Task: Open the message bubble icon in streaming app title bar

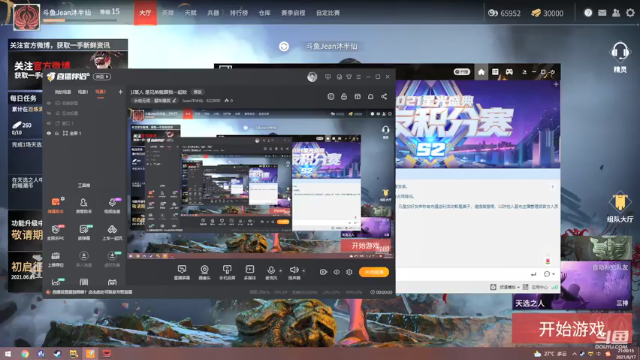Action: point(328,77)
